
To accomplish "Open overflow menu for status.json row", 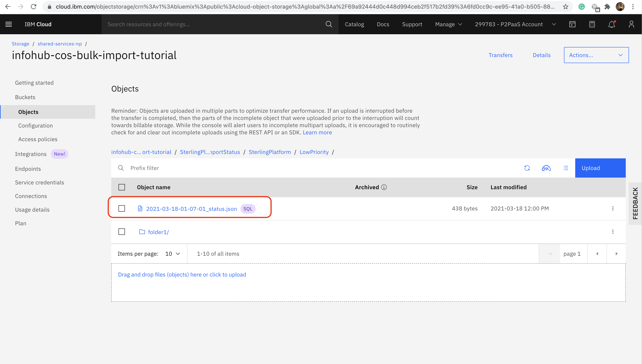I will click(x=613, y=208).
